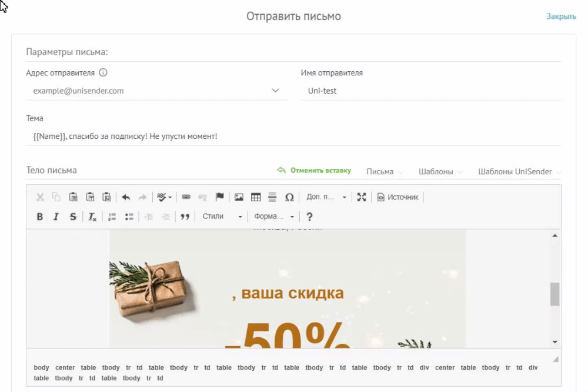Switch to 'Источник' source view
This screenshot has width=588, height=392.
(397, 197)
